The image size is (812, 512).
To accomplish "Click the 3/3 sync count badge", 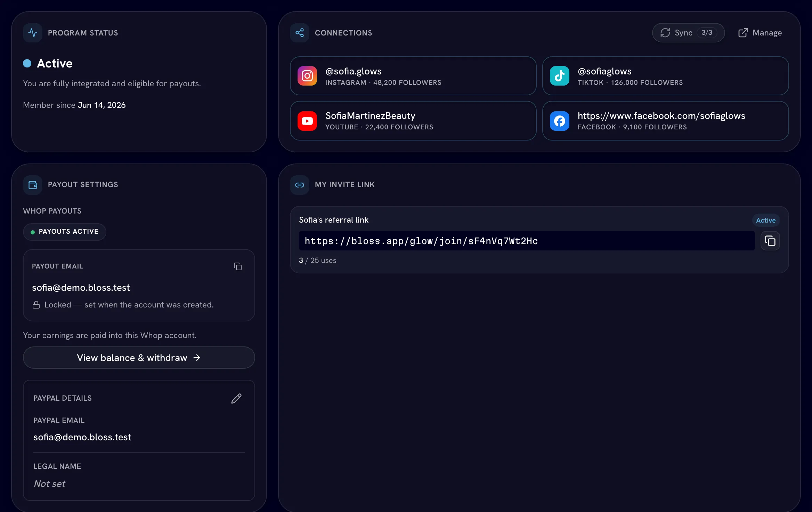I will tap(707, 33).
